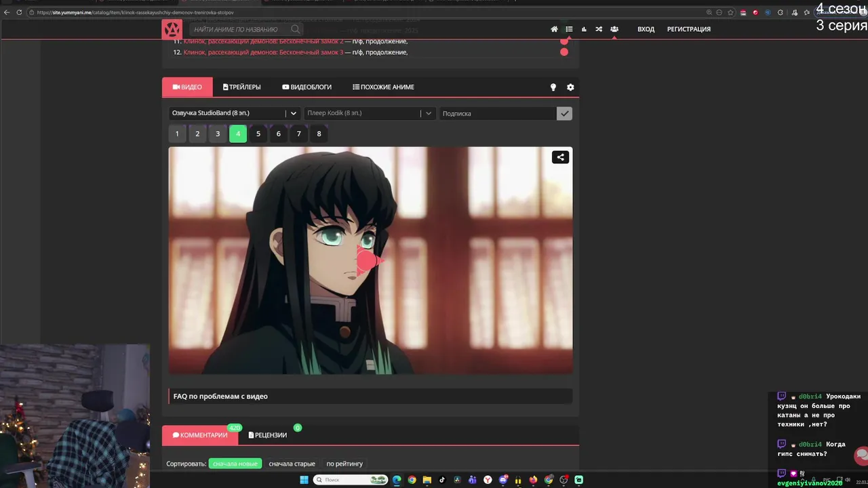Viewport: 868px width, 488px height.
Task: Expand the Озвучка StudioBand dropdown
Action: click(x=235, y=113)
